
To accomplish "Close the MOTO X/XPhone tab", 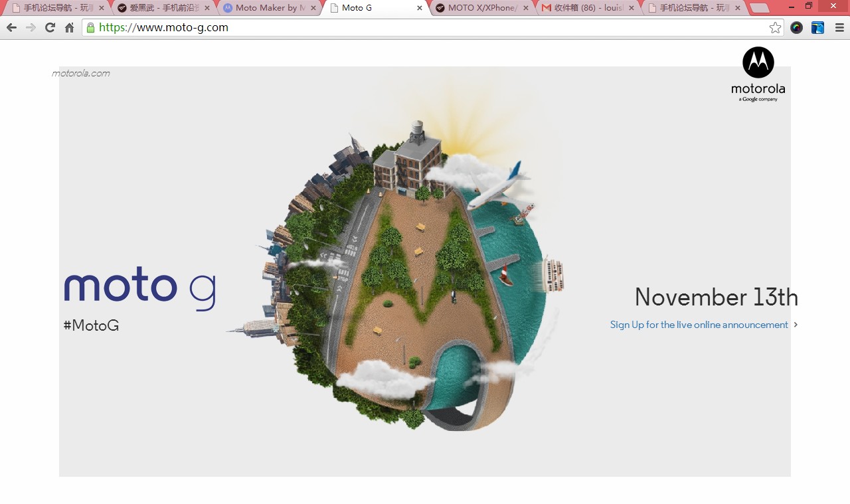I will tap(526, 8).
